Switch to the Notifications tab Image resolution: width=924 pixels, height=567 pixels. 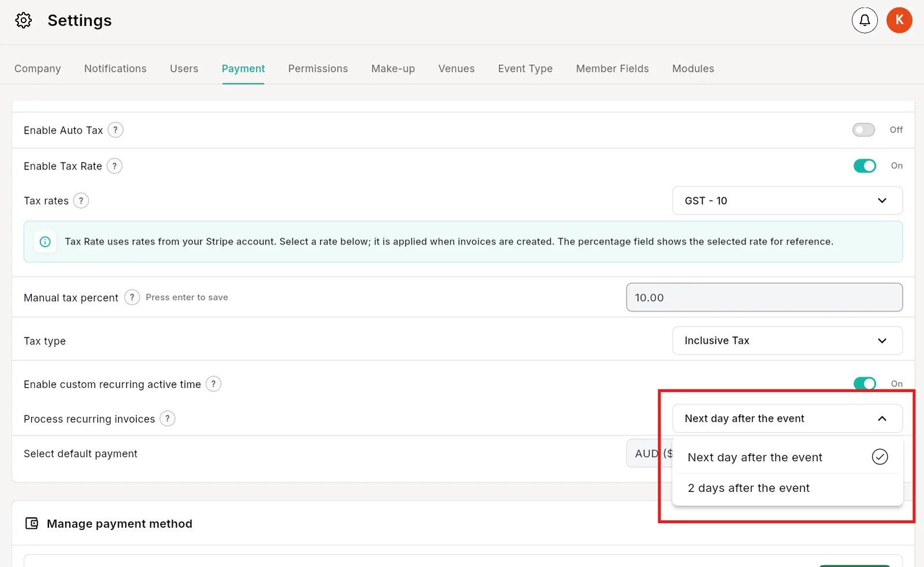click(115, 68)
